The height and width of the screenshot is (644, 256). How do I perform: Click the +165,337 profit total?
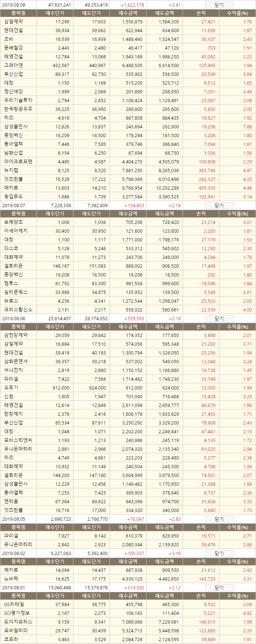coord(134,554)
